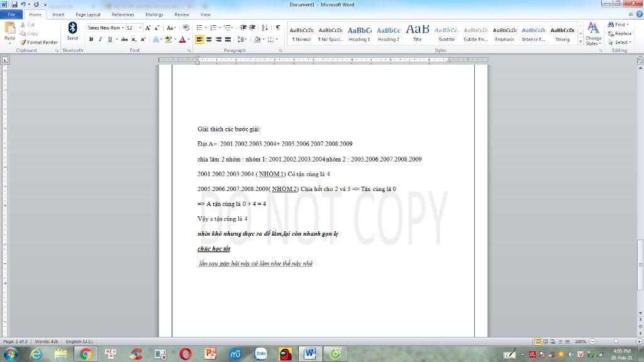The image size is (644, 362).
Task: Click Replace in Editing group
Action: click(x=619, y=34)
